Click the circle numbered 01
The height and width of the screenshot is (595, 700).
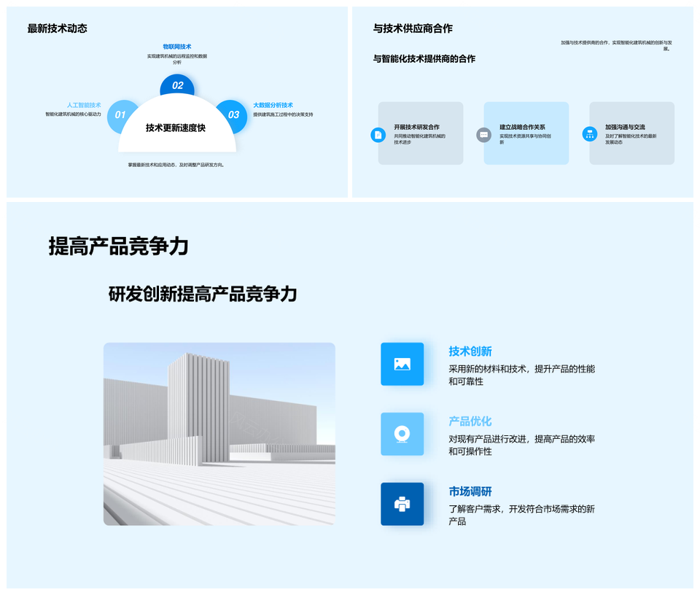click(120, 115)
